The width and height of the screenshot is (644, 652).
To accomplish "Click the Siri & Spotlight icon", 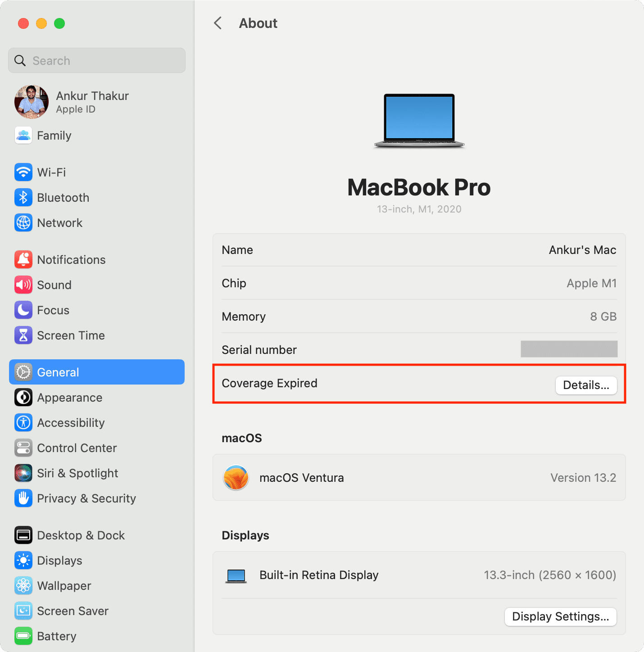I will 23,473.
